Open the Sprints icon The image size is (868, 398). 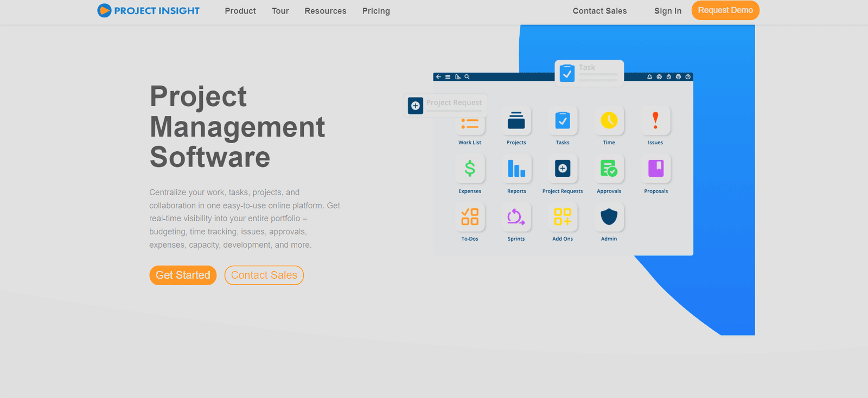516,217
